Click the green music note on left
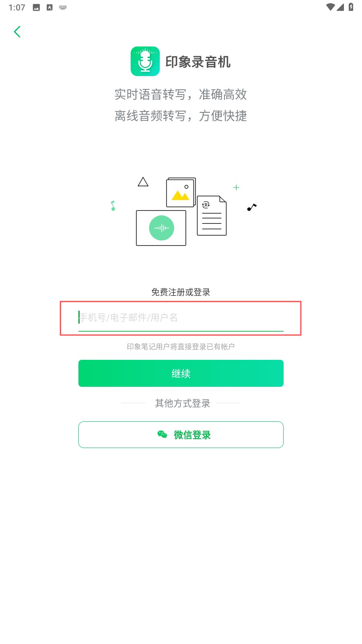Screen dimensions: 362x644 (113, 206)
